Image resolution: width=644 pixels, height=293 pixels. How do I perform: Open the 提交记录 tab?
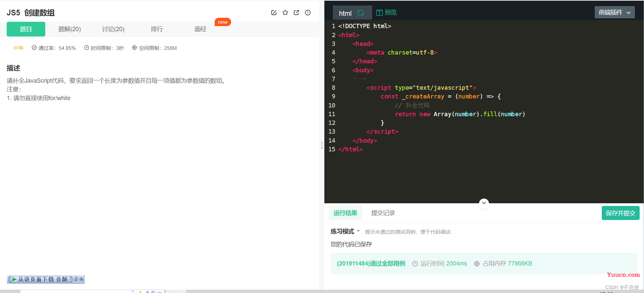[383, 213]
